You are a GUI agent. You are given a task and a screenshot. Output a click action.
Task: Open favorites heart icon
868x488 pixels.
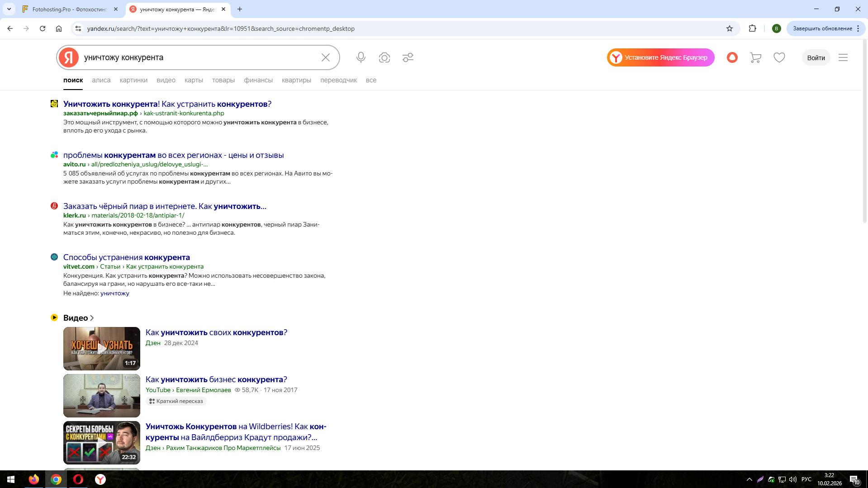(x=779, y=57)
